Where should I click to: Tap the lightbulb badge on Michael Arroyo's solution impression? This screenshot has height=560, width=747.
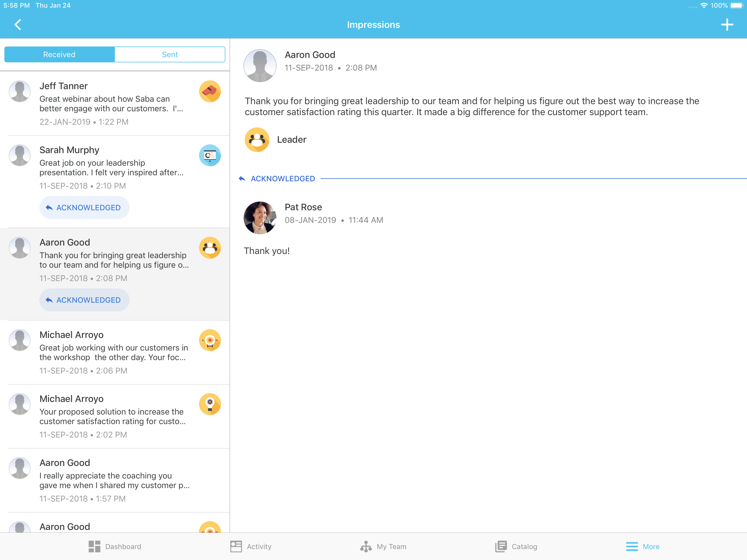210,404
